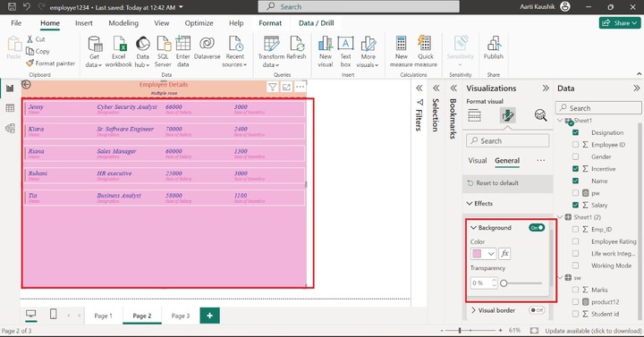Click the back arrow on the visual

click(x=26, y=85)
